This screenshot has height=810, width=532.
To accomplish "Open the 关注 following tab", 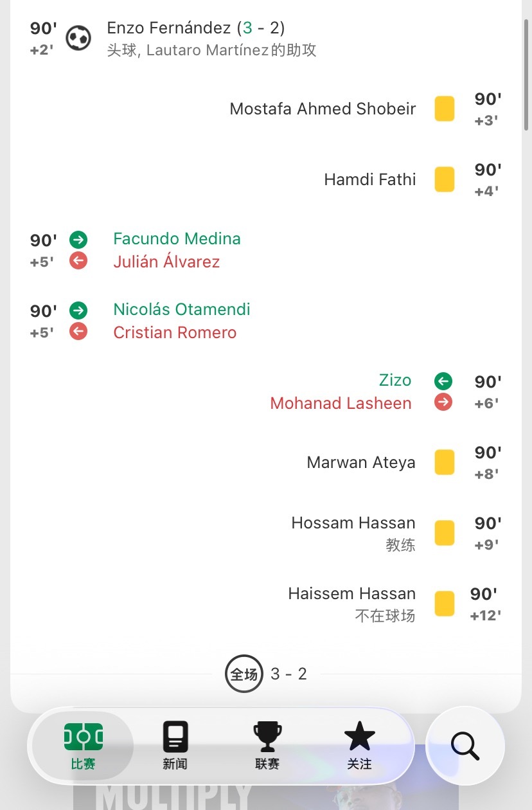I will [360, 746].
